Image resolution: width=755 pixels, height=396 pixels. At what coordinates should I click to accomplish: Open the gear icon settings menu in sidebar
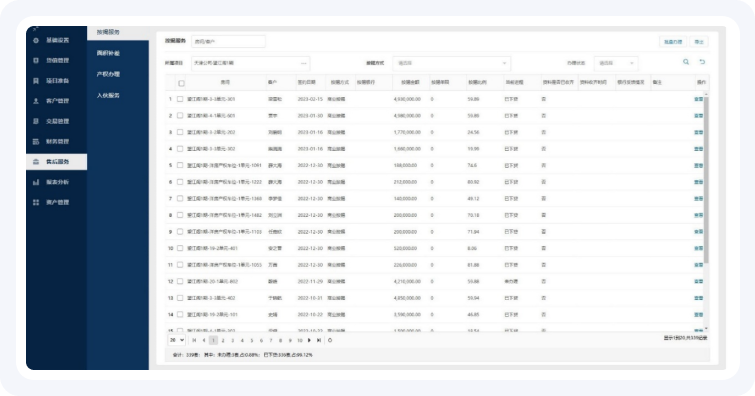click(36, 40)
